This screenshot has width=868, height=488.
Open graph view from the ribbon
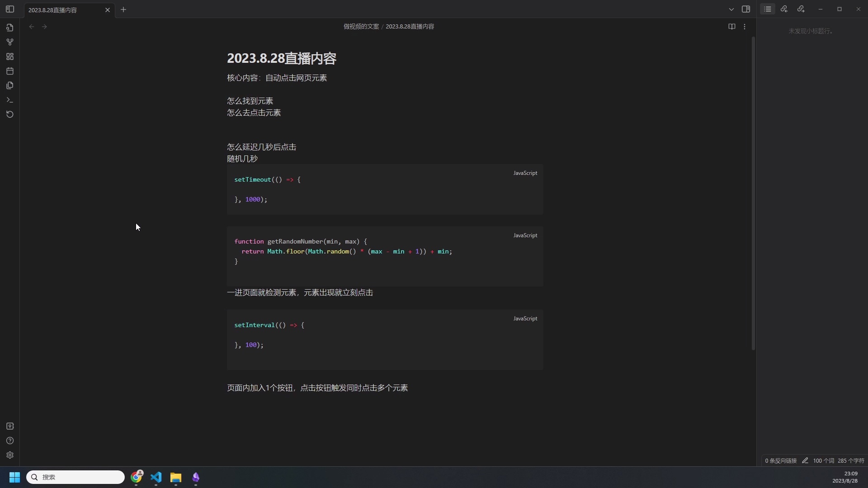pos(10,42)
